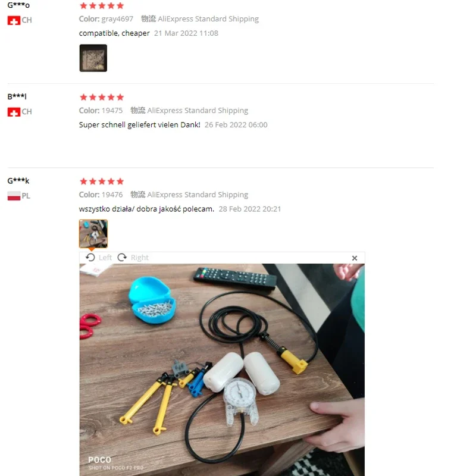Click the Switzerland flag beside G***o
Image resolution: width=476 pixels, height=476 pixels.
(14, 20)
